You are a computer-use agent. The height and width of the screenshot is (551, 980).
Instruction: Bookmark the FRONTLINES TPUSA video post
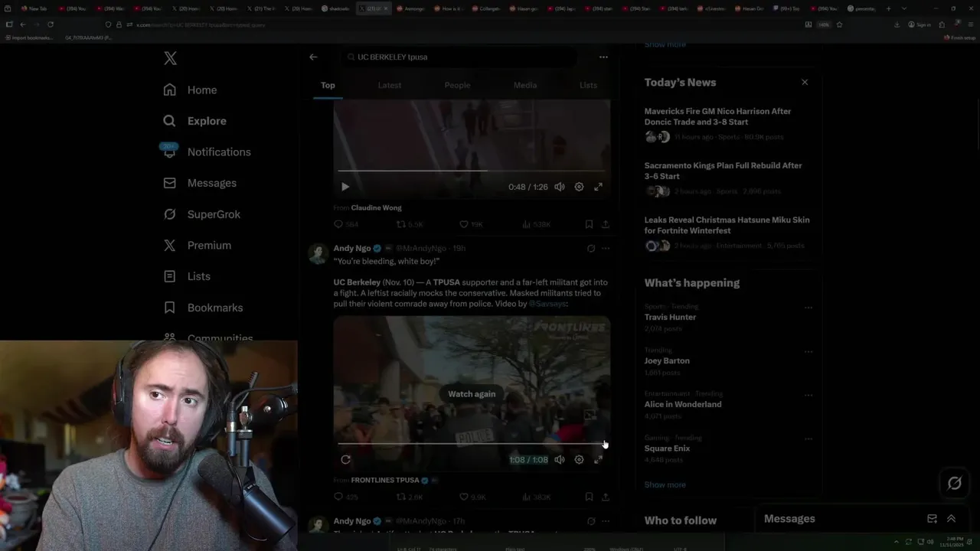(x=589, y=497)
